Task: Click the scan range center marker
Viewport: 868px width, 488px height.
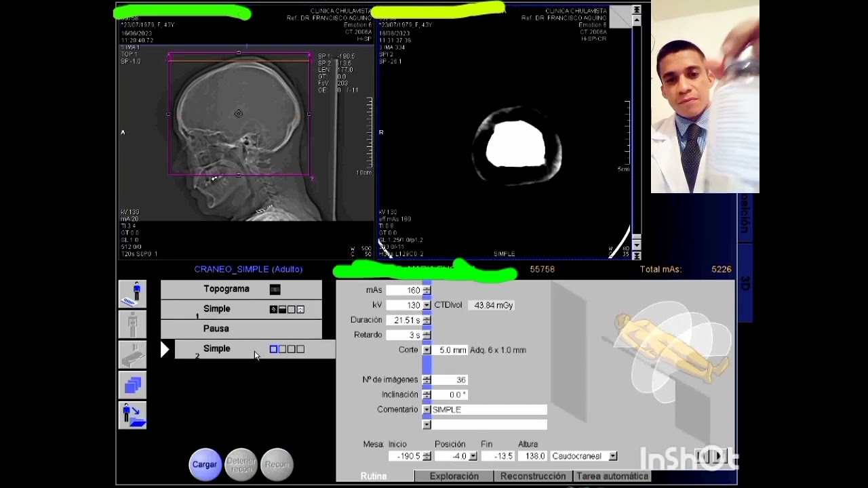Action: (238, 114)
